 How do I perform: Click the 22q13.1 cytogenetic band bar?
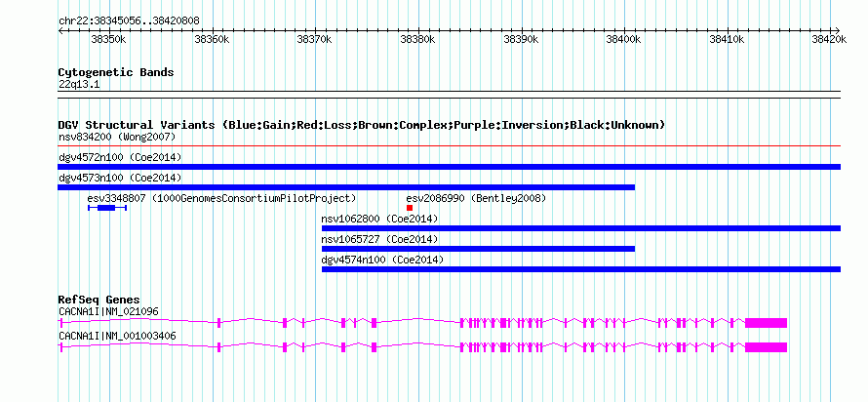[x=450, y=95]
